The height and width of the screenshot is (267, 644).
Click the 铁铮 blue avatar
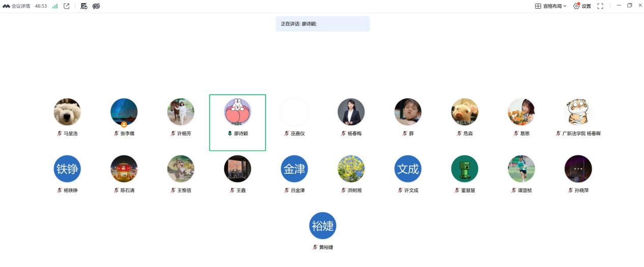click(67, 169)
